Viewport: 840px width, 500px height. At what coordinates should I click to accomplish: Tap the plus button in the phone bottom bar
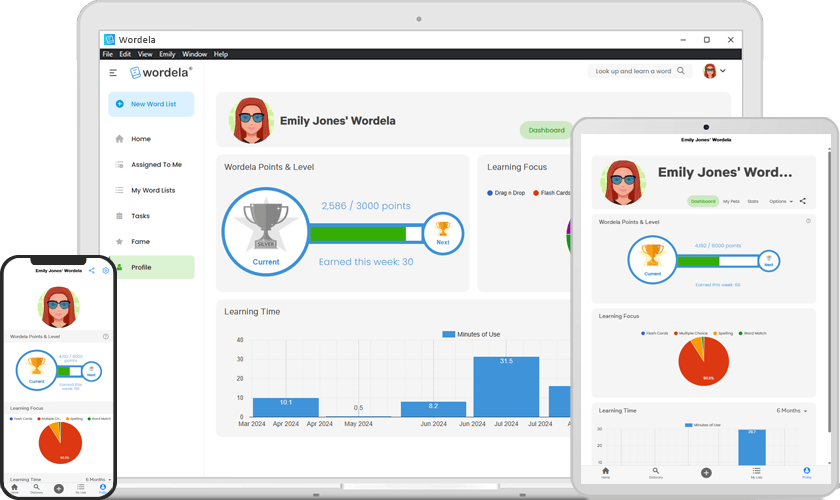(x=59, y=489)
